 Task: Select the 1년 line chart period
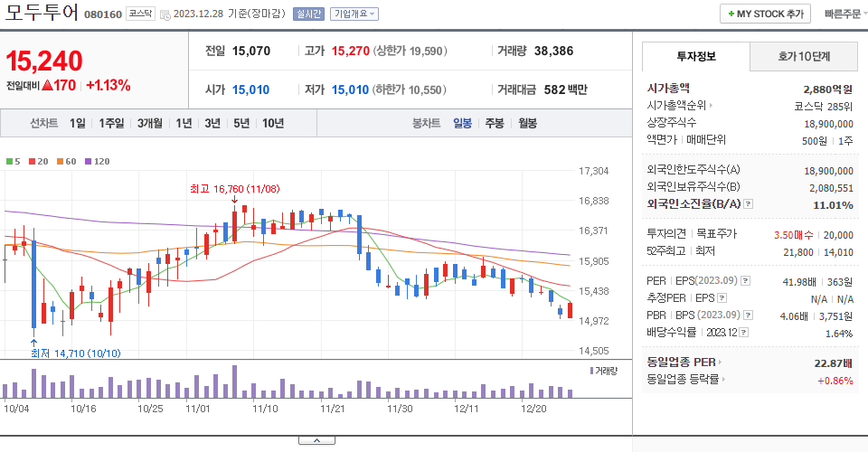[x=184, y=123]
